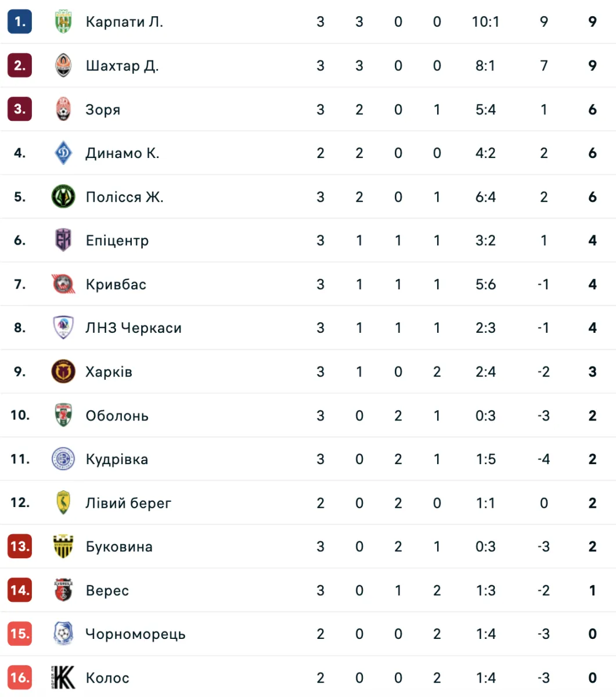The height and width of the screenshot is (697, 616).
Task: Open the Оболонь team link
Action: [x=117, y=416]
